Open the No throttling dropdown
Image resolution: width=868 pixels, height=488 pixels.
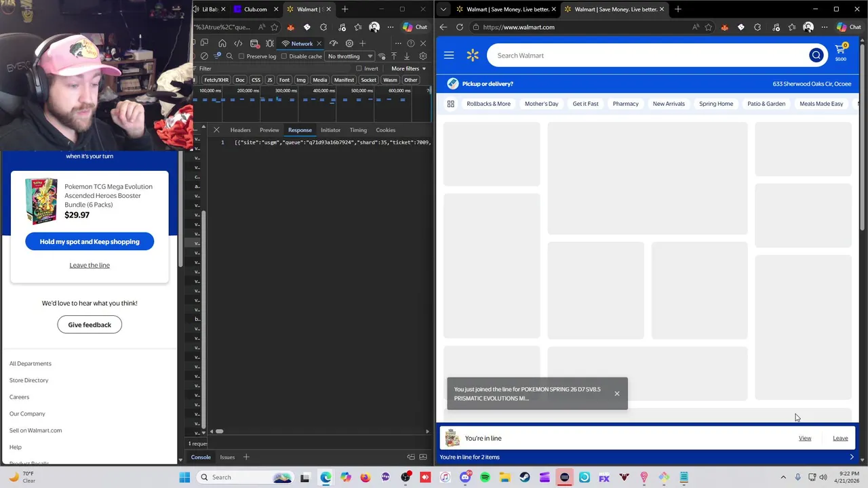pos(350,56)
